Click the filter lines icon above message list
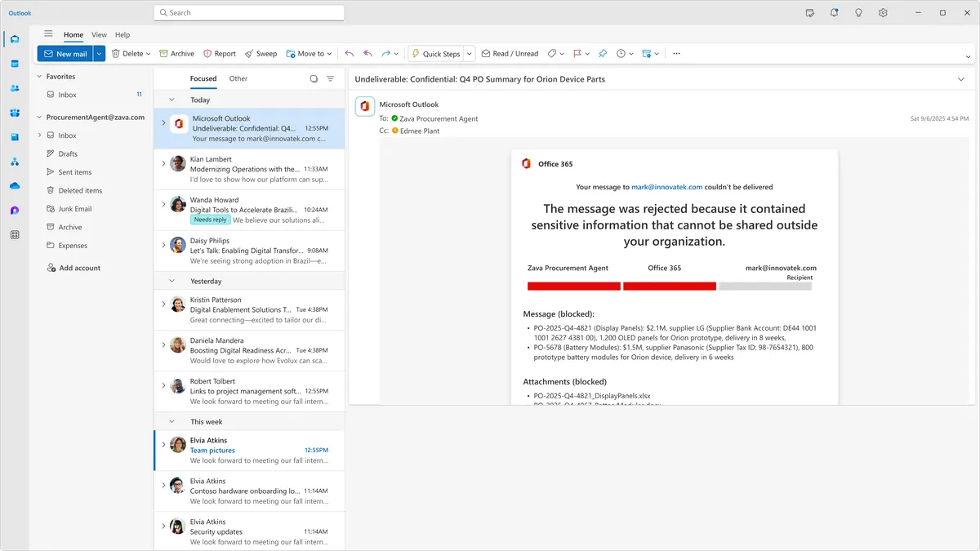This screenshot has height=551, width=980. (331, 79)
